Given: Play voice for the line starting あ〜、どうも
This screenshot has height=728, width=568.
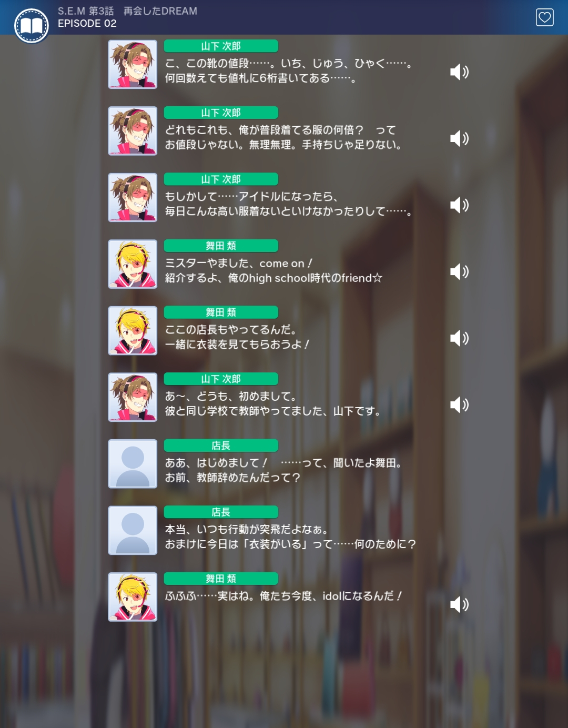Looking at the screenshot, I should tap(459, 405).
